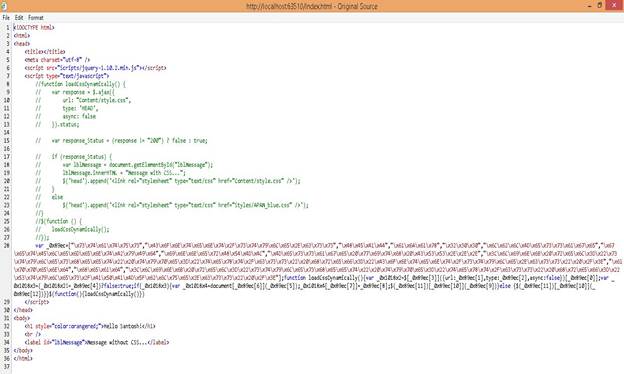624x374 pixels.
Task: Open the Edit menu
Action: [19, 18]
